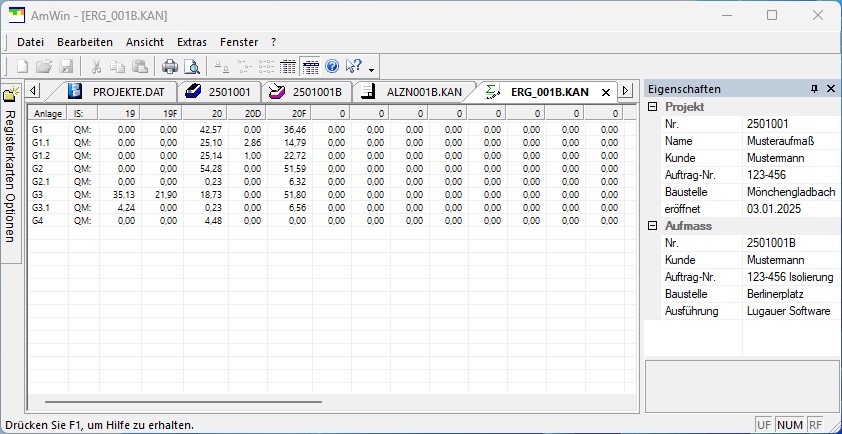Click the NUM status bar indicator
Screen dimensions: 842x434
click(789, 425)
